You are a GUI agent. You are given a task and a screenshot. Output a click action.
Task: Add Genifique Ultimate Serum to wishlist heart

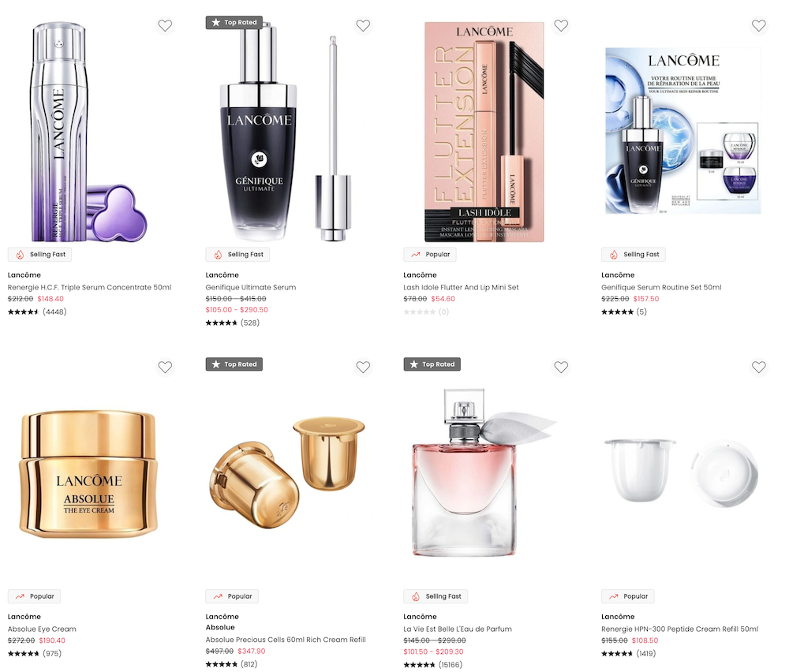[363, 25]
